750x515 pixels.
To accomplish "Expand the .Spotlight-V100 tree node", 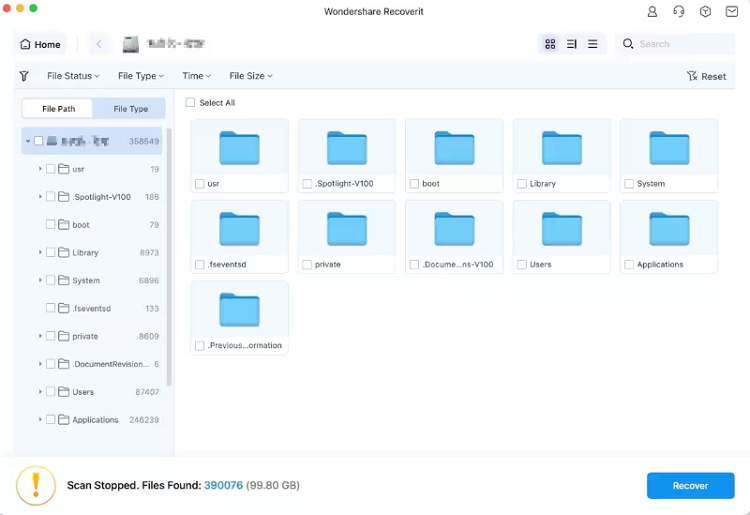I will [40, 197].
